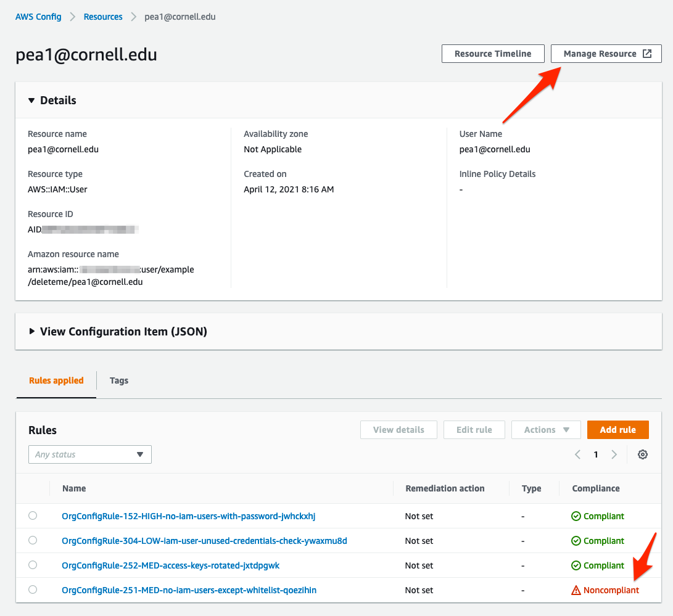Open OrgConfigRule-304-LOW-iam-user-unused-credentials-check rule

click(x=204, y=541)
